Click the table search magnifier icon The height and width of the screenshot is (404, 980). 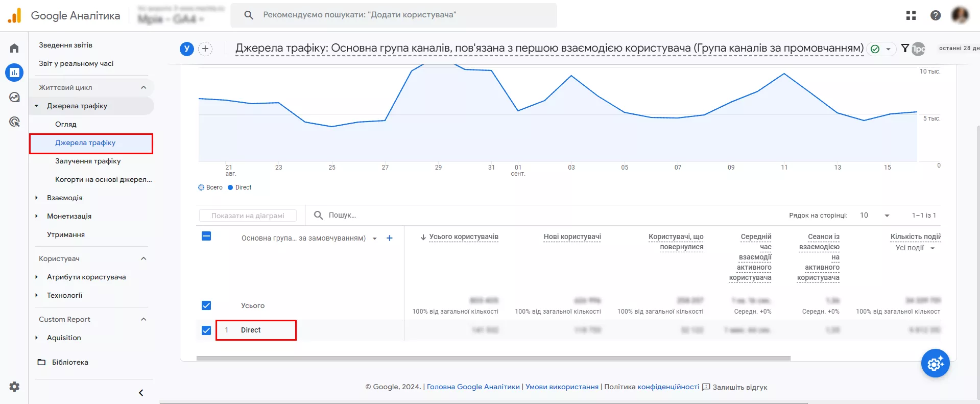[x=318, y=215]
